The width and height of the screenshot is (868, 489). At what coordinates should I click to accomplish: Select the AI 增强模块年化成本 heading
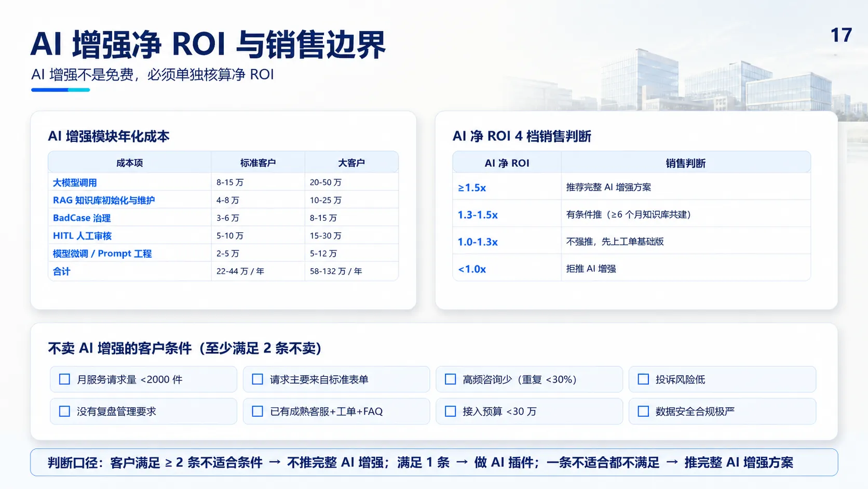109,136
